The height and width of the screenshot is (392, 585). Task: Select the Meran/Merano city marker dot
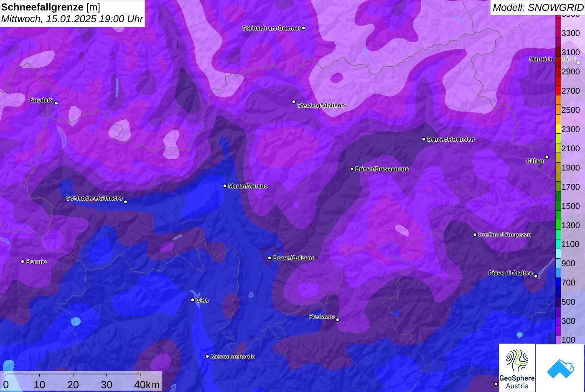pos(225,186)
